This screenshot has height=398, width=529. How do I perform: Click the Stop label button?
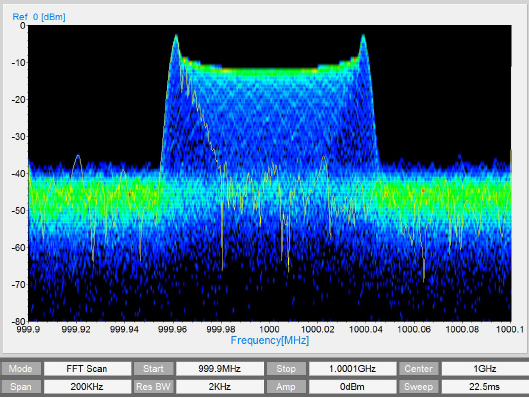click(x=286, y=368)
